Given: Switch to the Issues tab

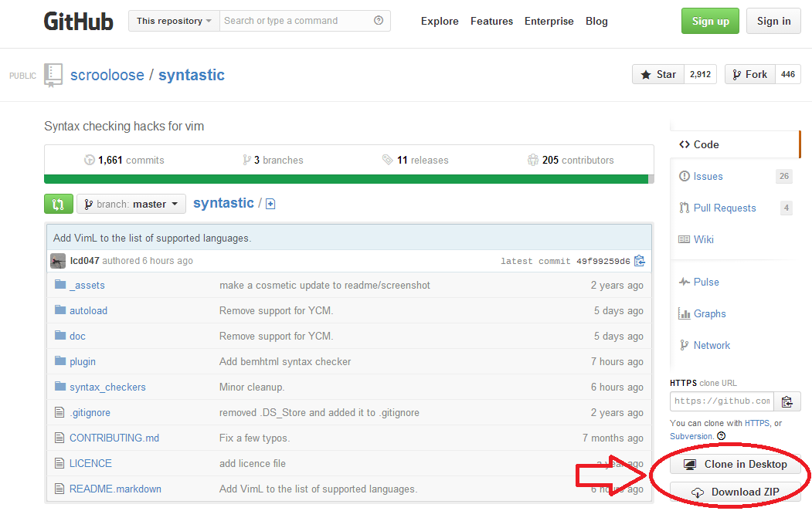Looking at the screenshot, I should pos(705,176).
